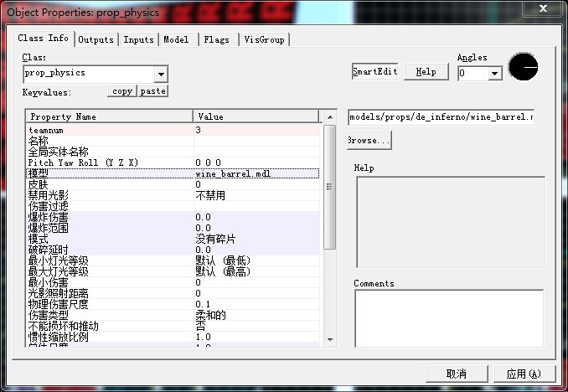Viewport: 568px width, 392px height.
Task: Select the 不能损坏和推动 property row
Action: pyautogui.click(x=174, y=326)
